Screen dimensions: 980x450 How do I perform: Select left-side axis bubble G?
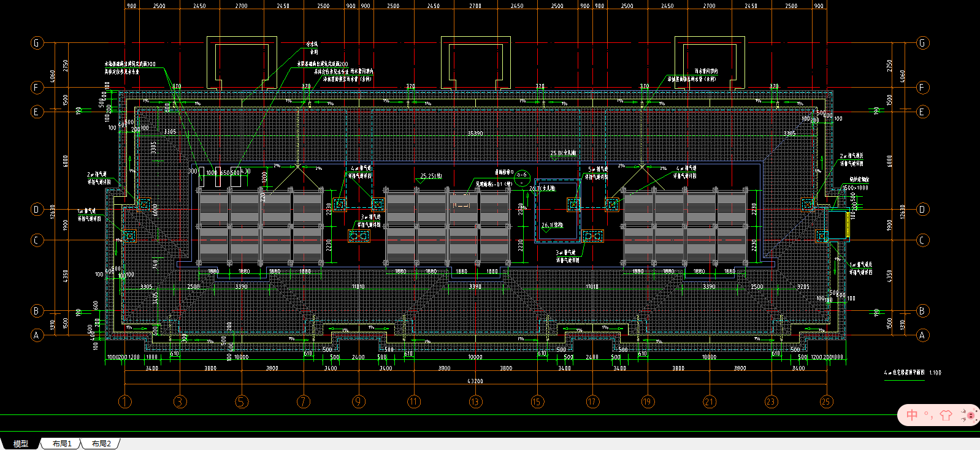pyautogui.click(x=37, y=43)
